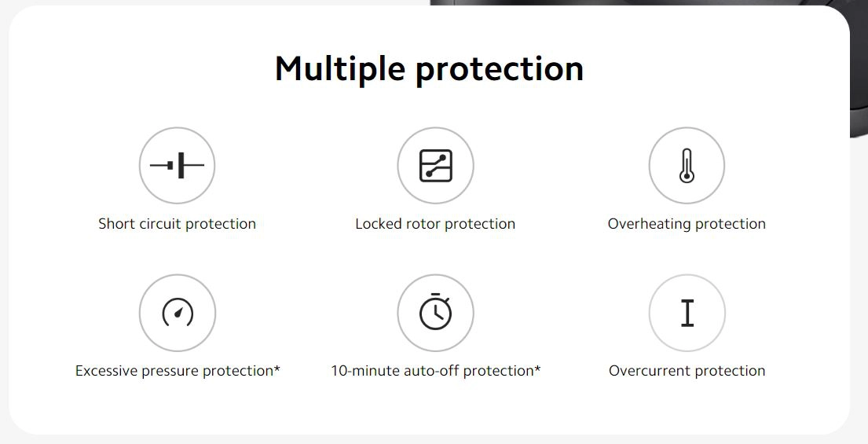Click the thermometer overheating icon
Viewport: 868px width, 444px height.
click(687, 165)
